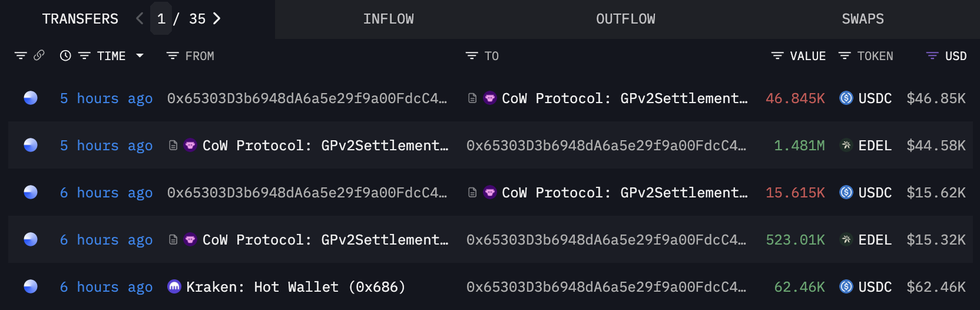This screenshot has height=310, width=980.
Task: Toggle the USD column filter
Action: coord(932,56)
